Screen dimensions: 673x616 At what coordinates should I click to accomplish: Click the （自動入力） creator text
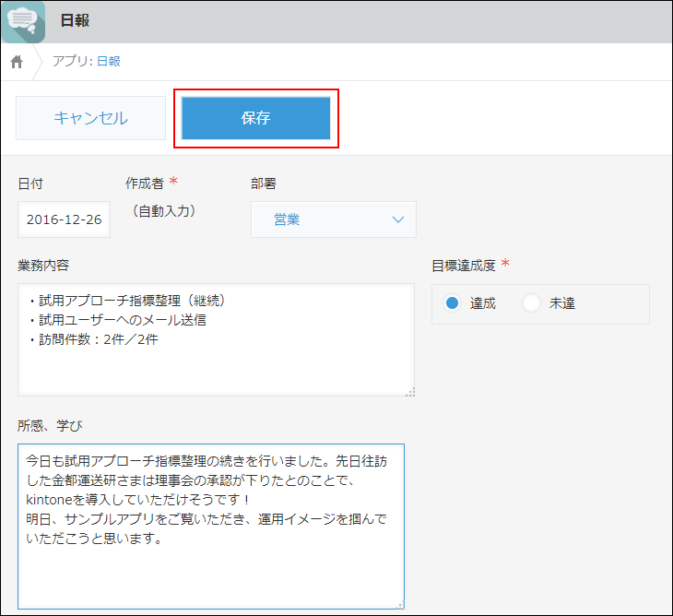(x=163, y=211)
